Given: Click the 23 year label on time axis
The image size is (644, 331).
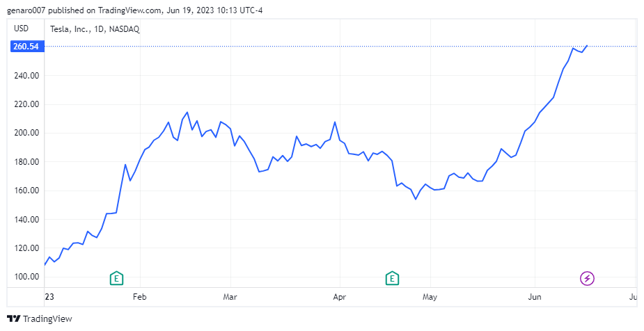Looking at the screenshot, I should click(49, 297).
